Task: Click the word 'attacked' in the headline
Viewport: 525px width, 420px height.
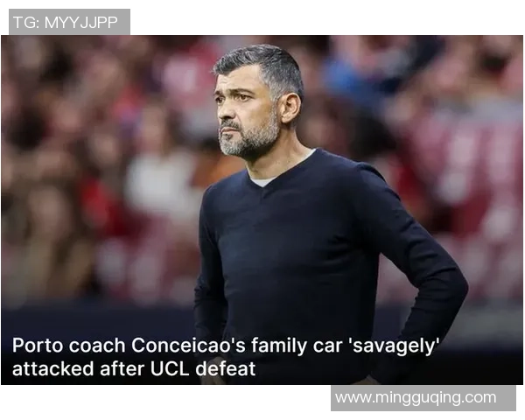Action: click(x=52, y=368)
